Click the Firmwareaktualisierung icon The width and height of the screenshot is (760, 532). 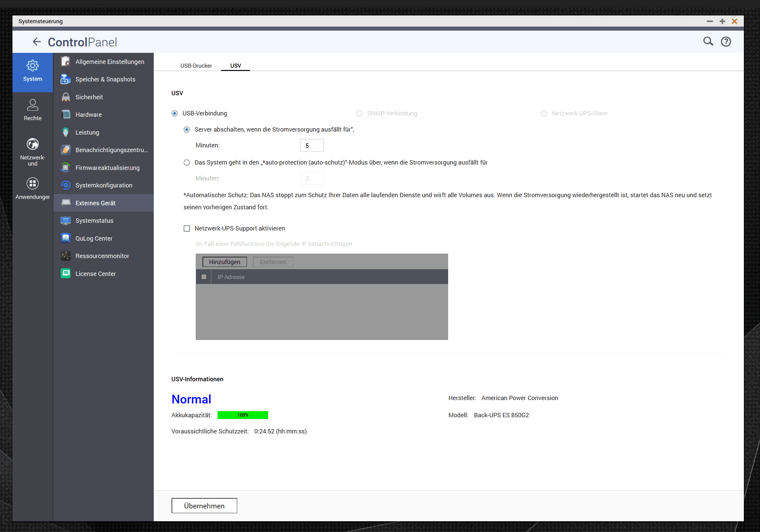(x=66, y=168)
